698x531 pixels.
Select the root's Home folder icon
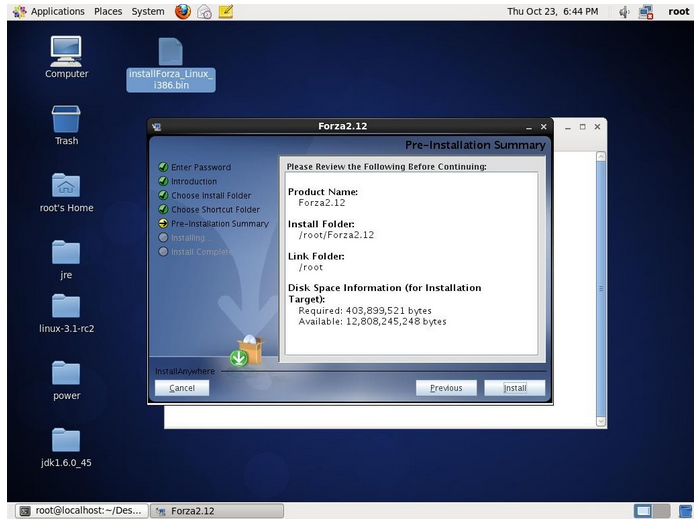[x=66, y=192]
